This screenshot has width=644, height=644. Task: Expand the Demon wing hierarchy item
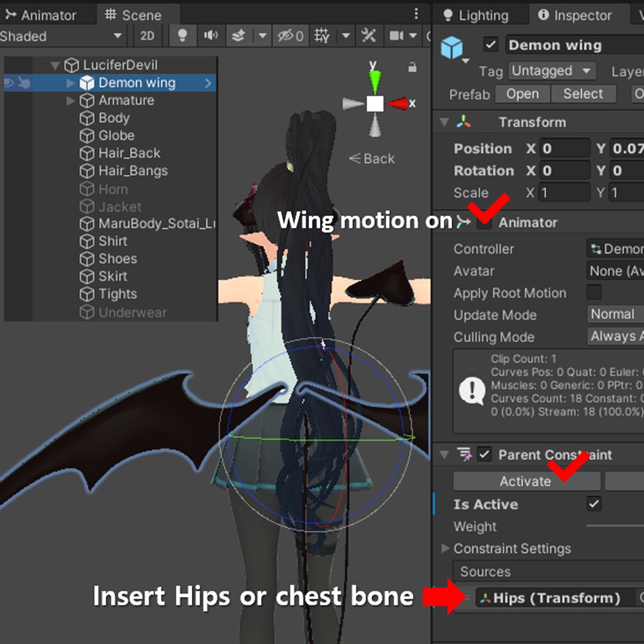71,83
